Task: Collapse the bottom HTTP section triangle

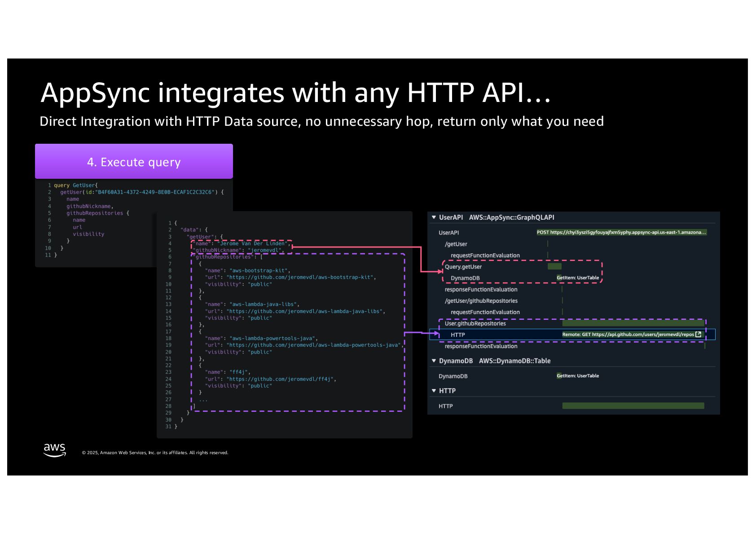Action: pos(434,391)
